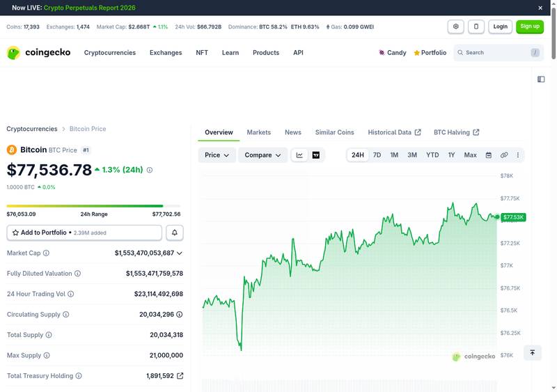
Task: Select the 7D time range
Action: pos(377,155)
